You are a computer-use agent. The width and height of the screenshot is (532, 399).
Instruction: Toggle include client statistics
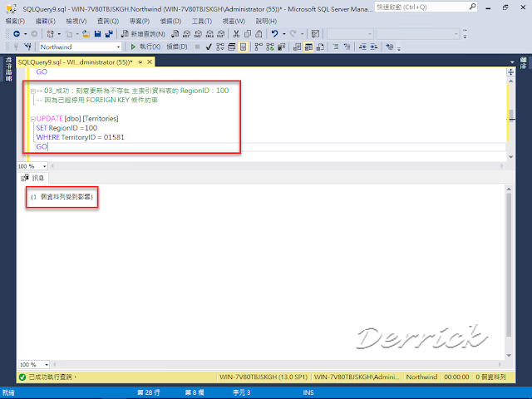click(x=281, y=47)
